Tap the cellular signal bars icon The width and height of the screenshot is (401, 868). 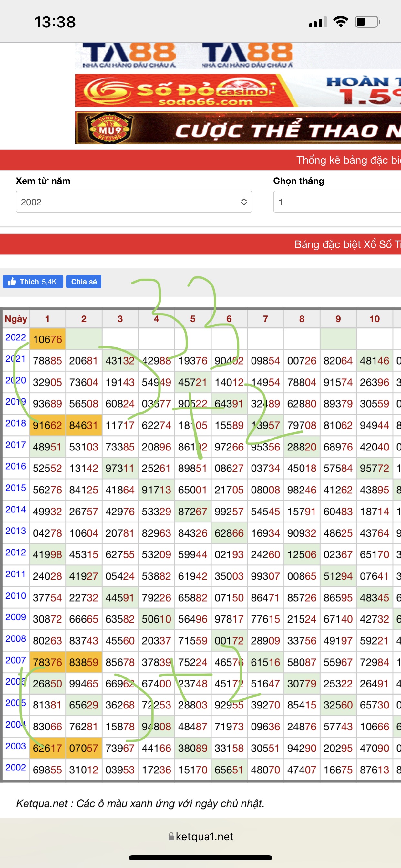coord(317,22)
